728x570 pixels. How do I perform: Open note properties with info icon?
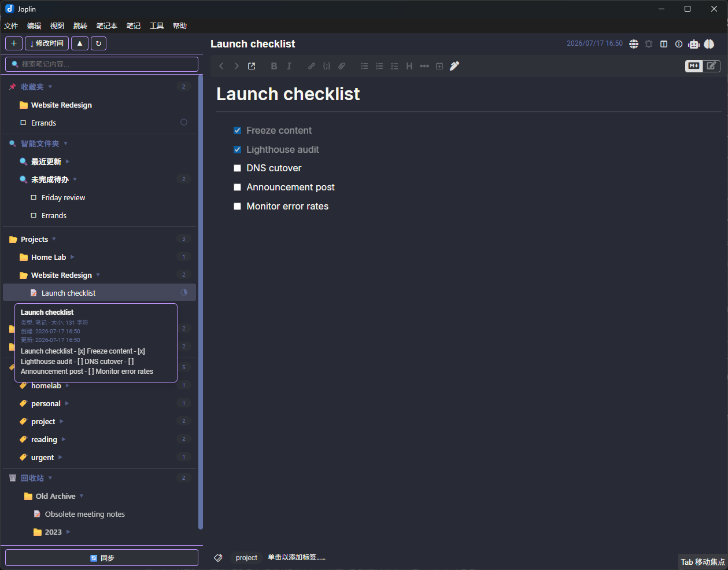679,44
